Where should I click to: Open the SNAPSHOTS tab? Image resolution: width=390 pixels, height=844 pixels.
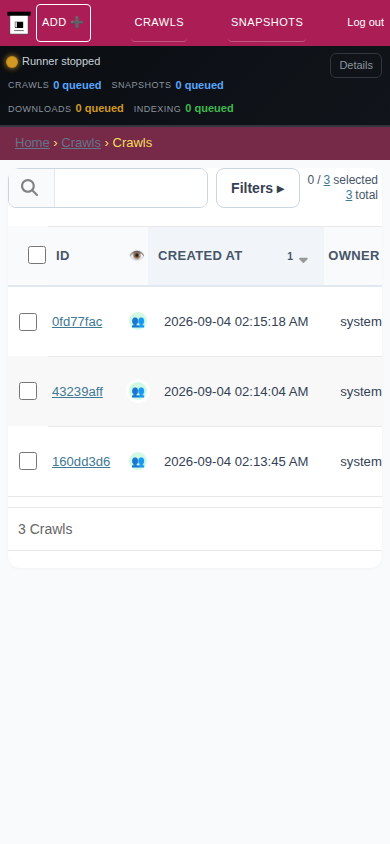(267, 23)
